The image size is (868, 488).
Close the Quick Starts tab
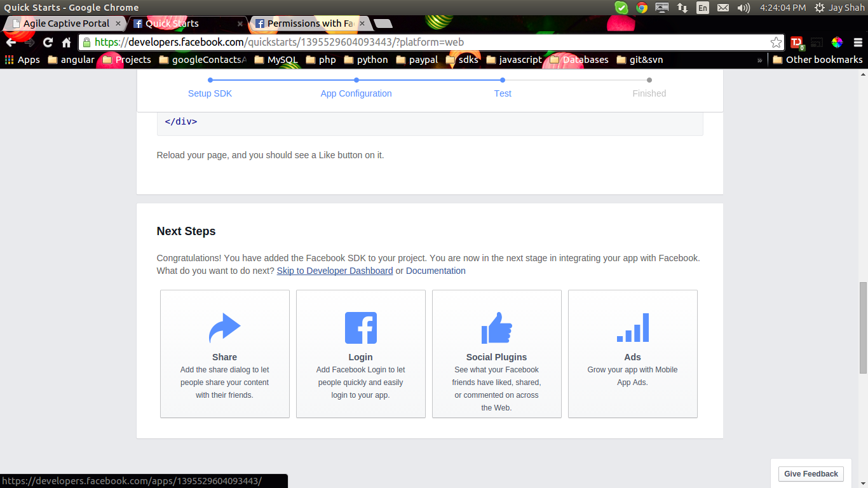pyautogui.click(x=240, y=24)
